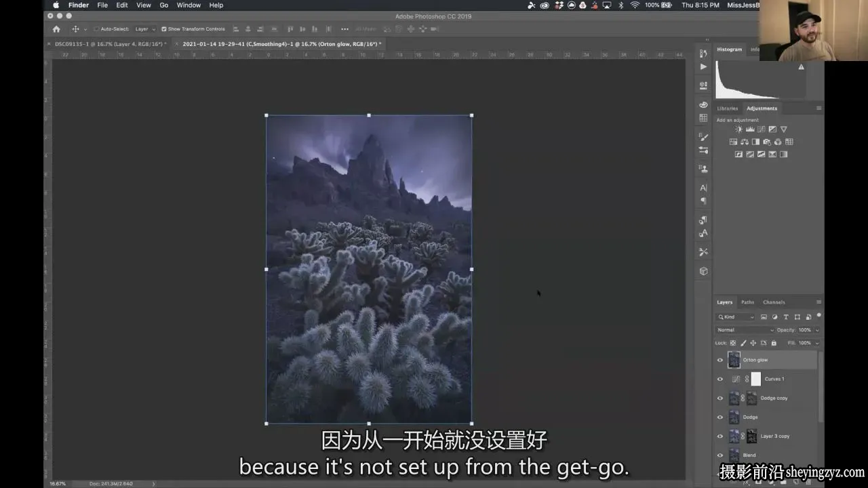868x488 pixels.
Task: Add a Photo Filter adjustment
Action: (767, 142)
